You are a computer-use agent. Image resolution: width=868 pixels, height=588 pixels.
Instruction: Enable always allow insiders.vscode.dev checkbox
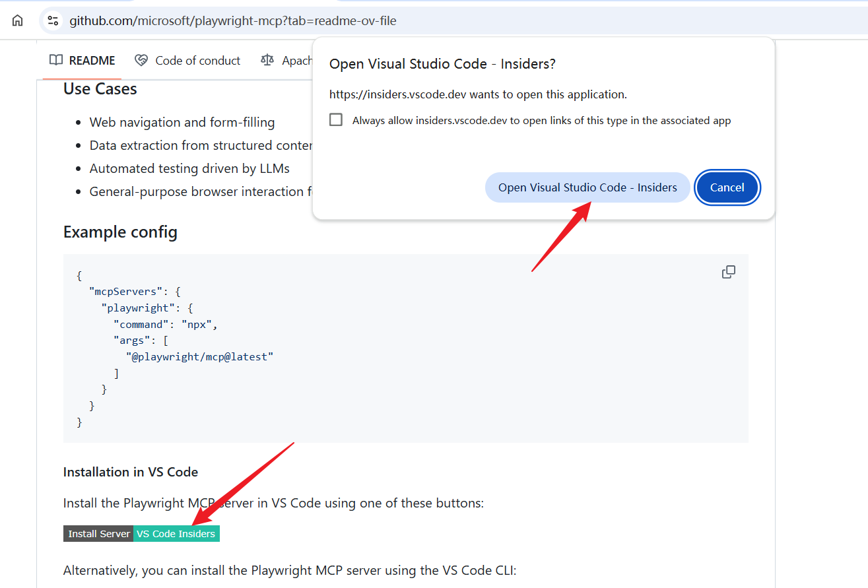coord(336,119)
